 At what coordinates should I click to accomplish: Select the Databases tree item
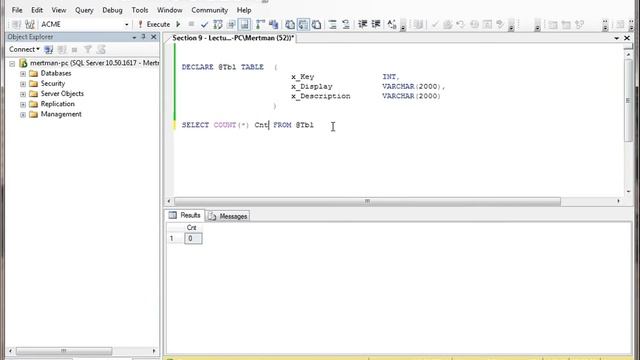click(56, 73)
